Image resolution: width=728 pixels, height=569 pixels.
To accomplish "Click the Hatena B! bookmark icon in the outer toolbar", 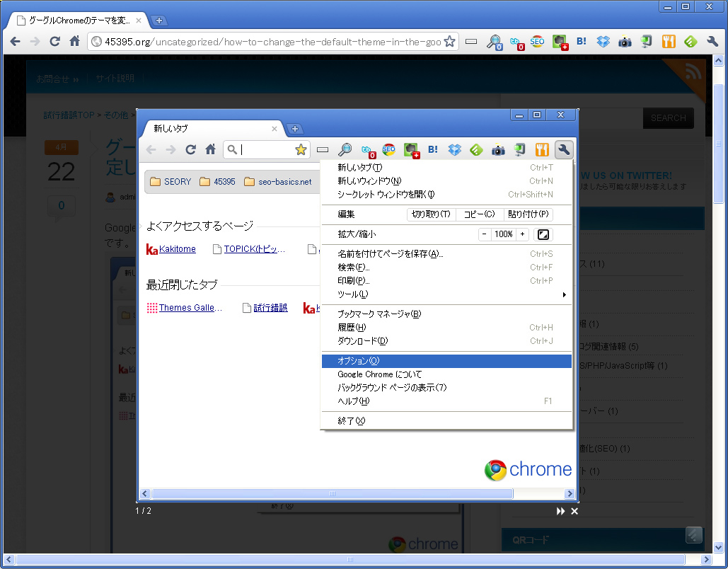I will (x=582, y=42).
